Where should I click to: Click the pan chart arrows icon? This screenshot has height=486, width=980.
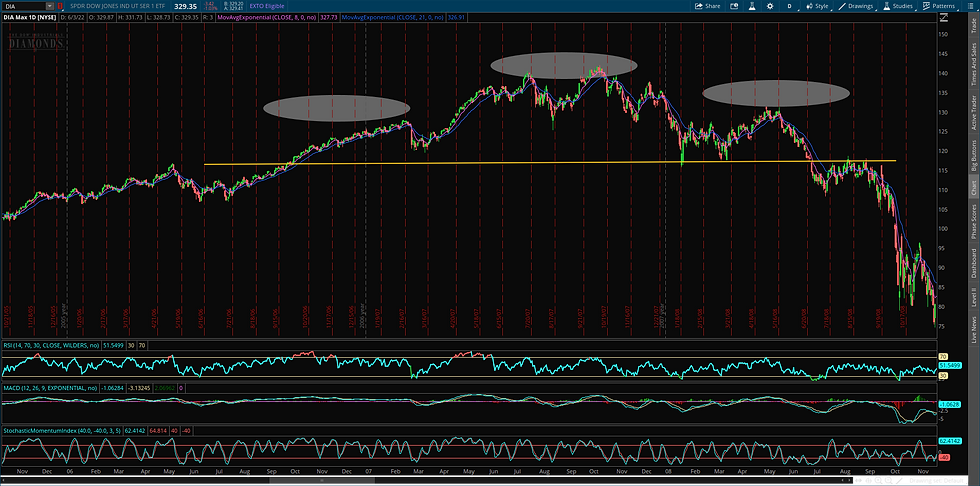click(858, 480)
